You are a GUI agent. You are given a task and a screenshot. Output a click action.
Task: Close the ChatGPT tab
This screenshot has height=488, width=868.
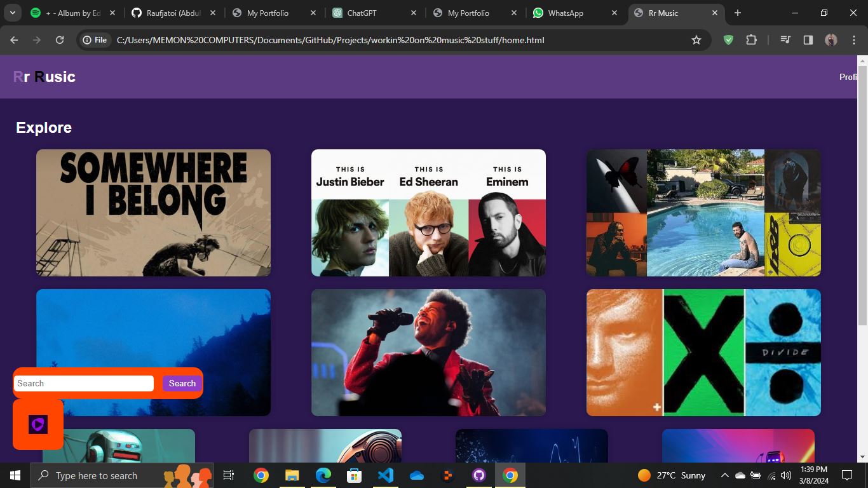[414, 13]
